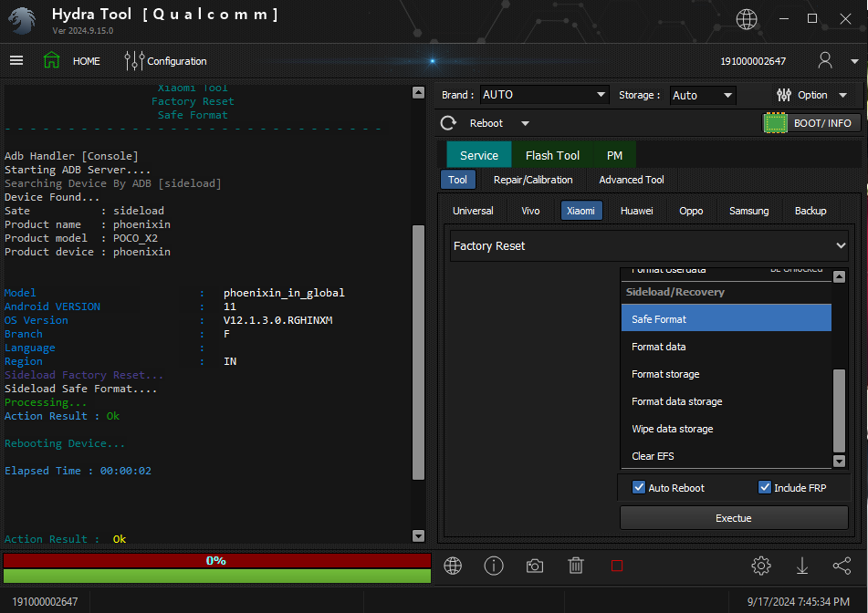This screenshot has height=613, width=868.
Task: Open the user account profile icon
Action: [825, 60]
